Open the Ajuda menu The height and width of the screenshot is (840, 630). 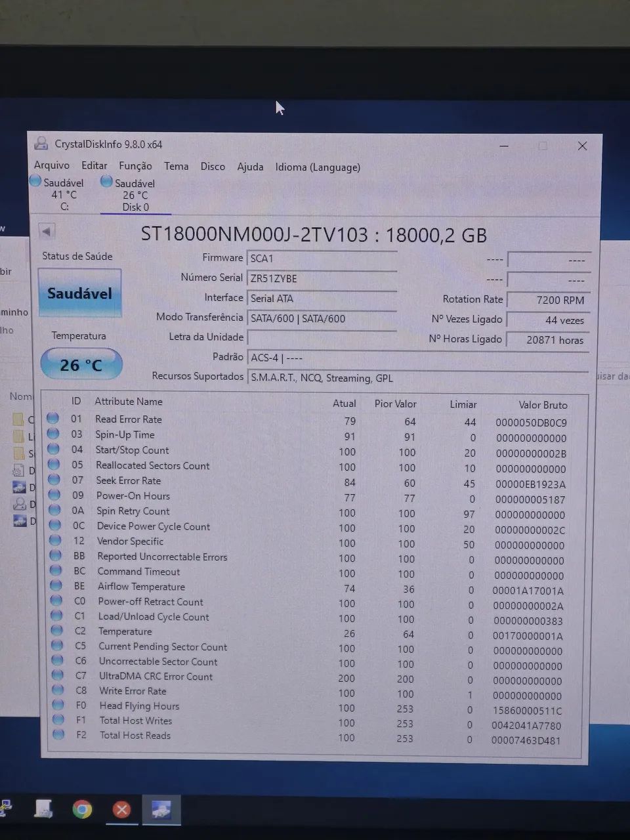coord(250,167)
